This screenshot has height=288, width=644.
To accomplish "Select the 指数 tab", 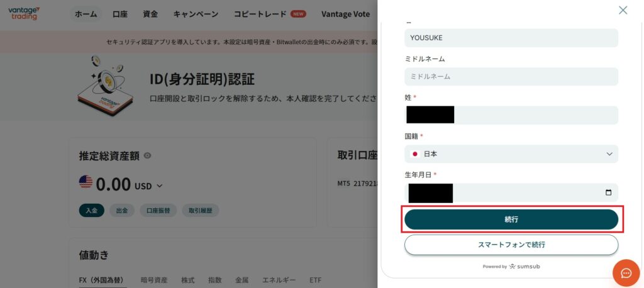I will click(215, 280).
